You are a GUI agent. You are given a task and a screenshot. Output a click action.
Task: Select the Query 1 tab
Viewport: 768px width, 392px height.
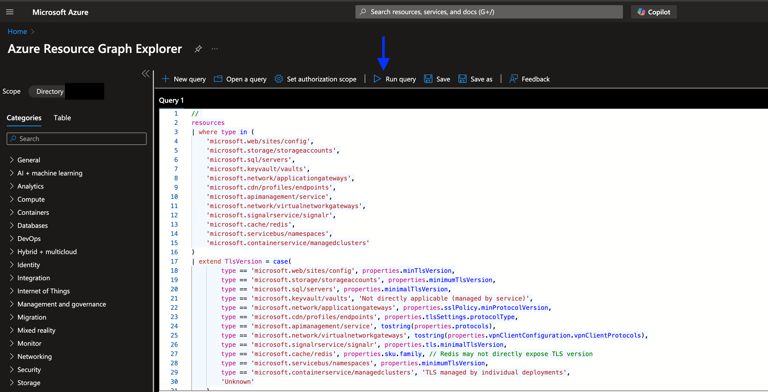[x=171, y=100]
